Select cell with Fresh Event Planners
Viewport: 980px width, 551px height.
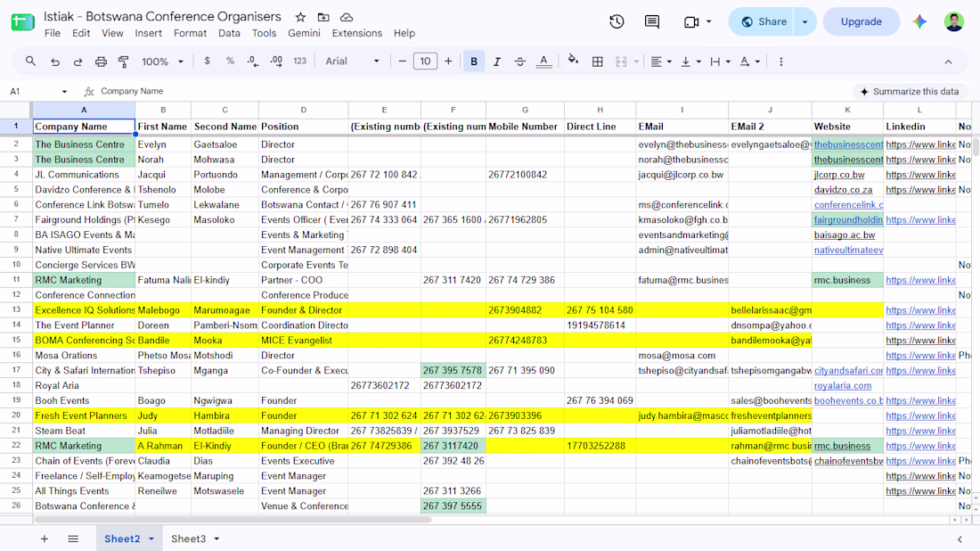(84, 415)
